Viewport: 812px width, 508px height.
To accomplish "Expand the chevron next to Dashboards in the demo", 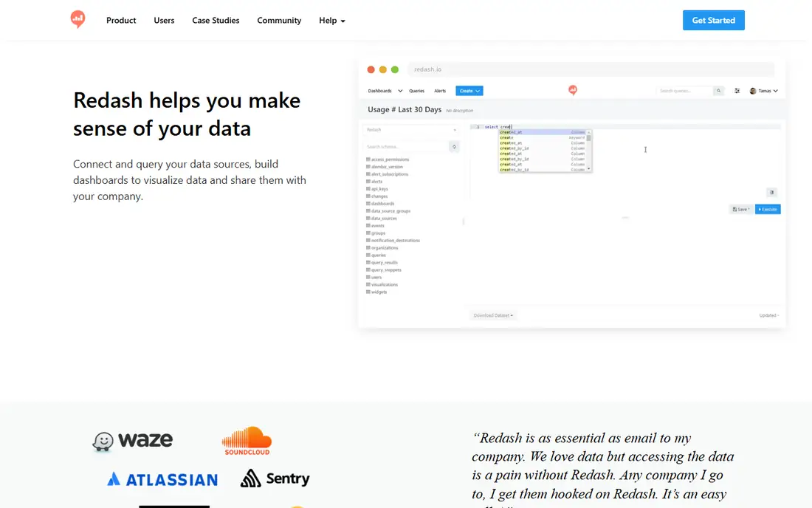I will 400,91.
